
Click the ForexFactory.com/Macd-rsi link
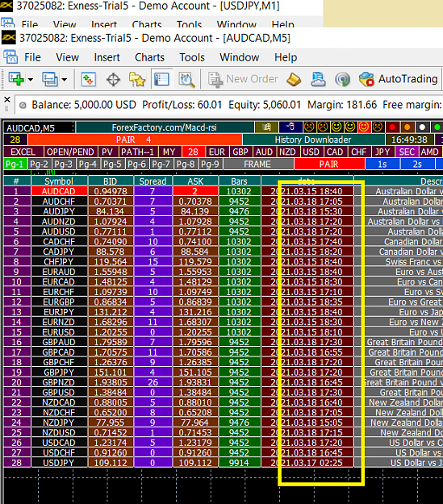(x=165, y=127)
